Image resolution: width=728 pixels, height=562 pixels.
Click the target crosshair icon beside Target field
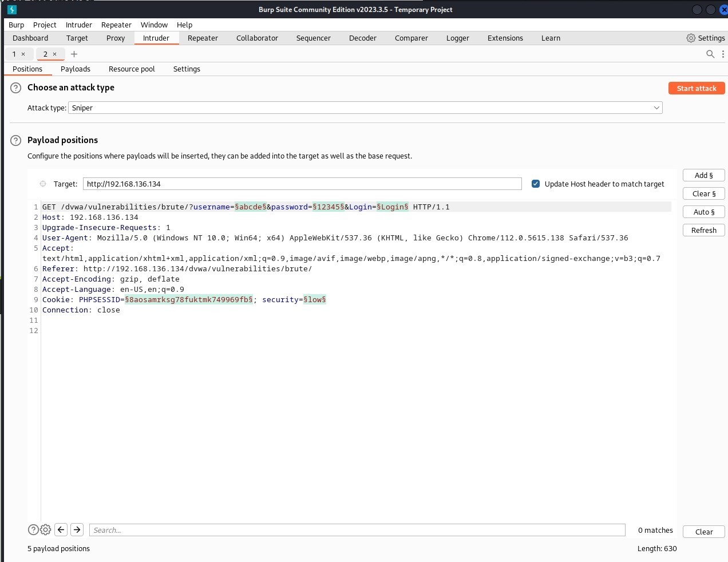[43, 184]
